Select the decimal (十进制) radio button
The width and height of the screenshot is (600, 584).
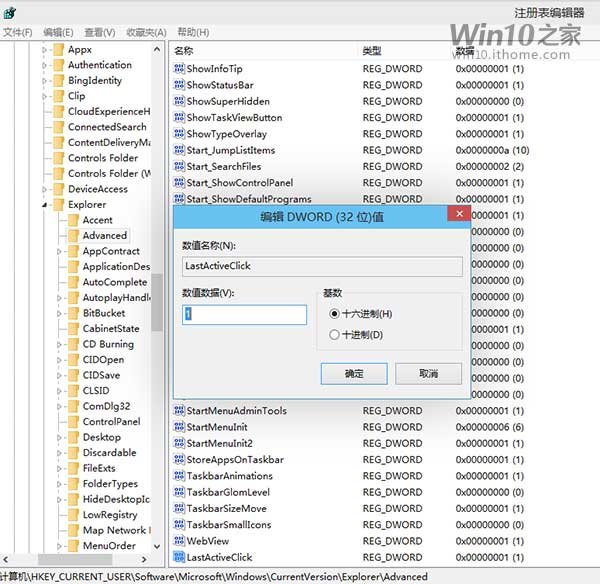[x=334, y=335]
